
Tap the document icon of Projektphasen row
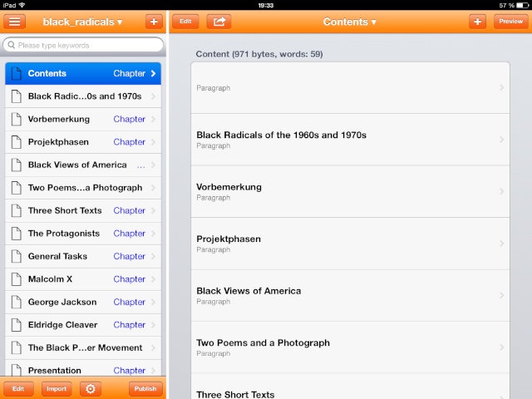16,142
